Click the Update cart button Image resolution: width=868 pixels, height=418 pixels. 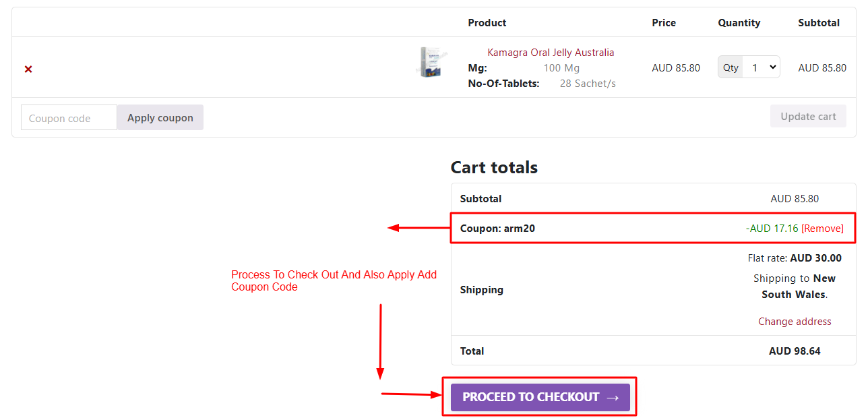pos(808,117)
